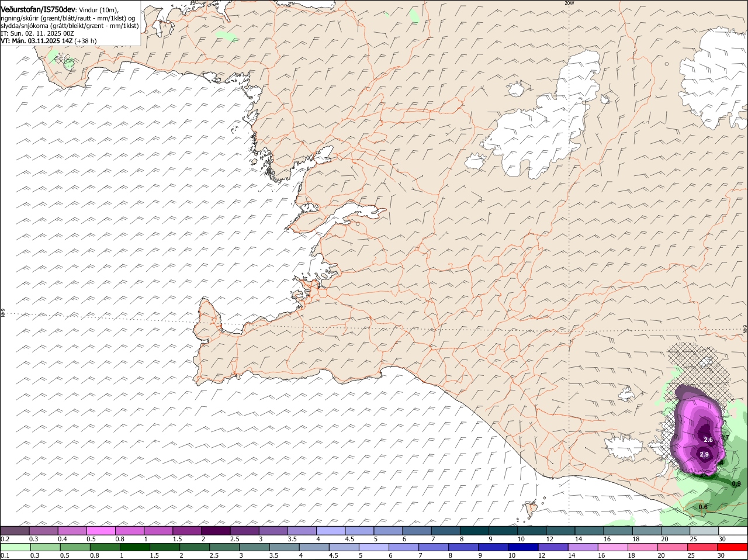This screenshot has height=560, width=748.
Task: Select the 18 pink swatch in lower legend
Action: point(642,547)
